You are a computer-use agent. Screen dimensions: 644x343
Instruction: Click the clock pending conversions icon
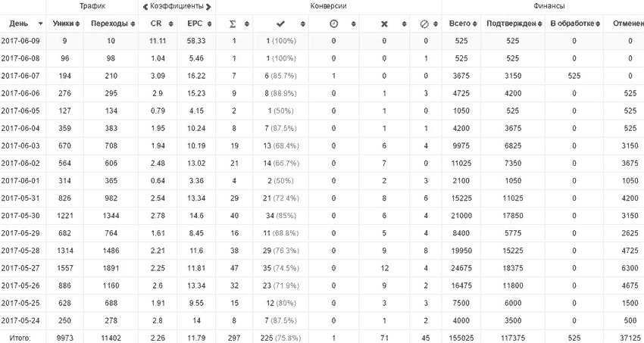333,23
